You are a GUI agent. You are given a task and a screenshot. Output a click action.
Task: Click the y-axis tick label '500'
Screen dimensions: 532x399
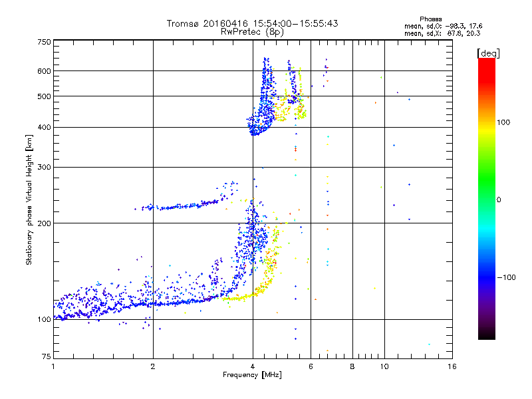tap(44, 96)
